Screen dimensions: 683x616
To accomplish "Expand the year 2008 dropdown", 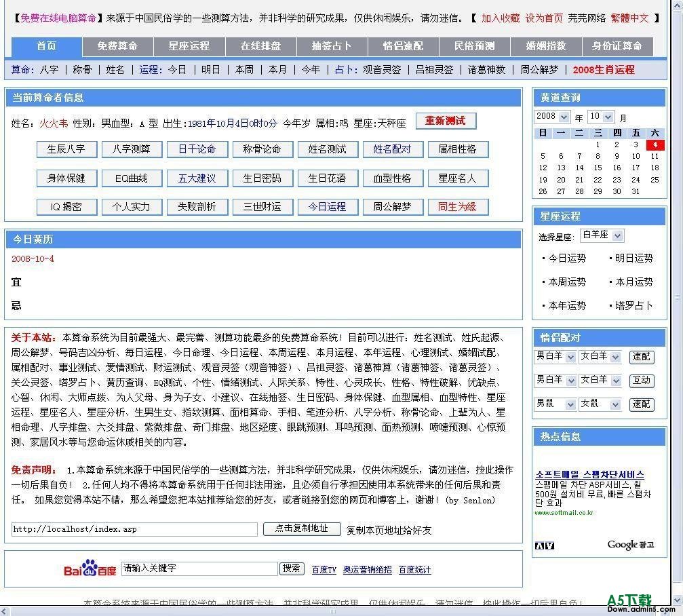I will (552, 117).
